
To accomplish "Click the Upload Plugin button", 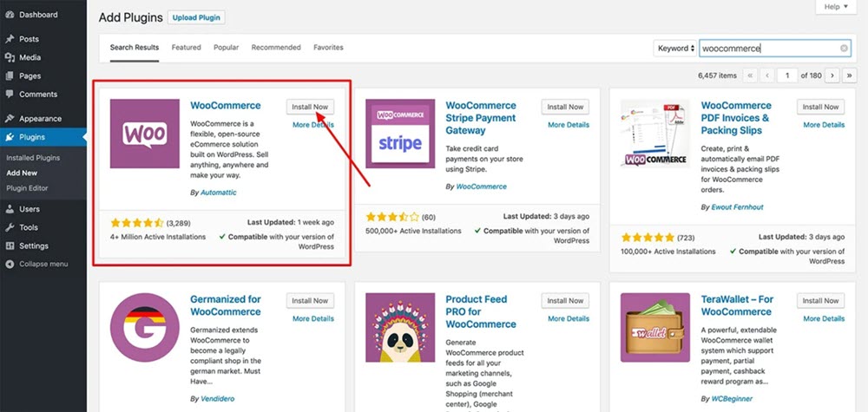I will pos(196,17).
